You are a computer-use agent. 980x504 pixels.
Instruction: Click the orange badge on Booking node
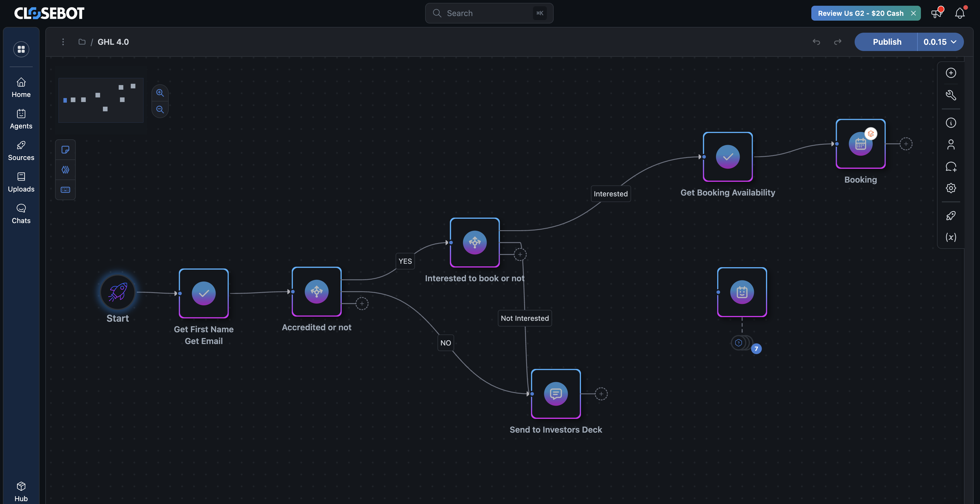pyautogui.click(x=870, y=134)
